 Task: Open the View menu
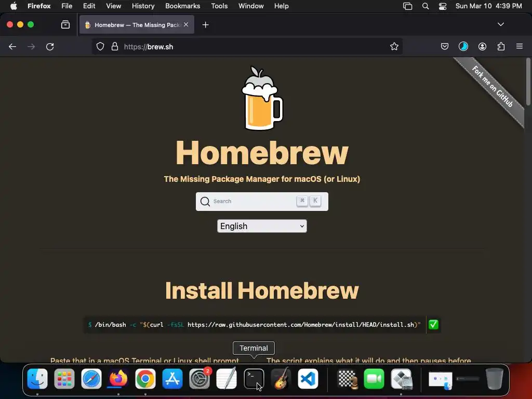pos(113,6)
